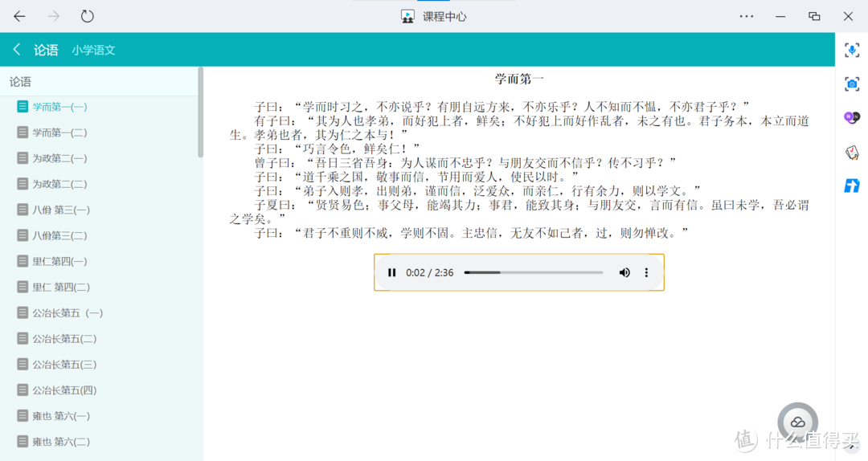Select lesson 为政第二(二)
The width and height of the screenshot is (868, 461).
tap(59, 184)
